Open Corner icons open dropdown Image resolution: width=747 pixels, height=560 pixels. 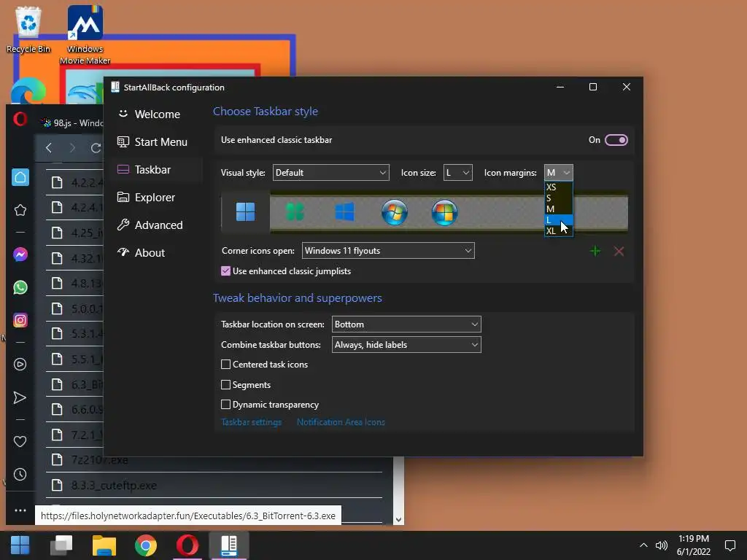click(388, 251)
